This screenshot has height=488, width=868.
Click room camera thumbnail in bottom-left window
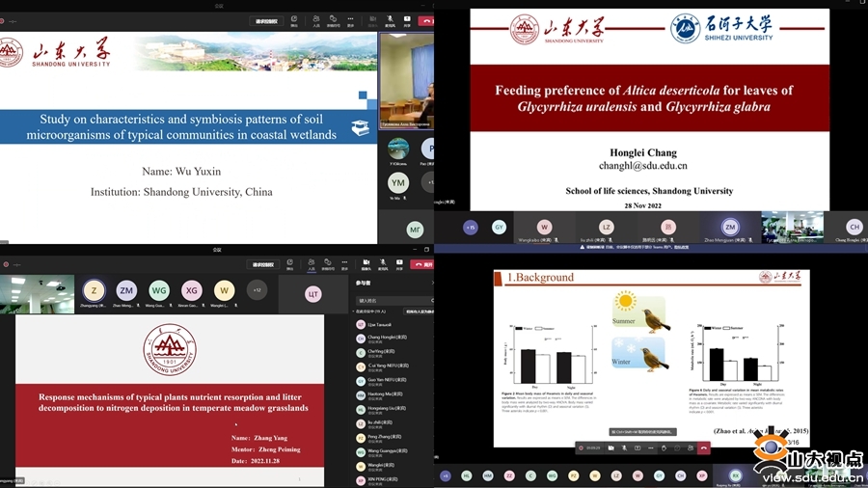point(37,294)
